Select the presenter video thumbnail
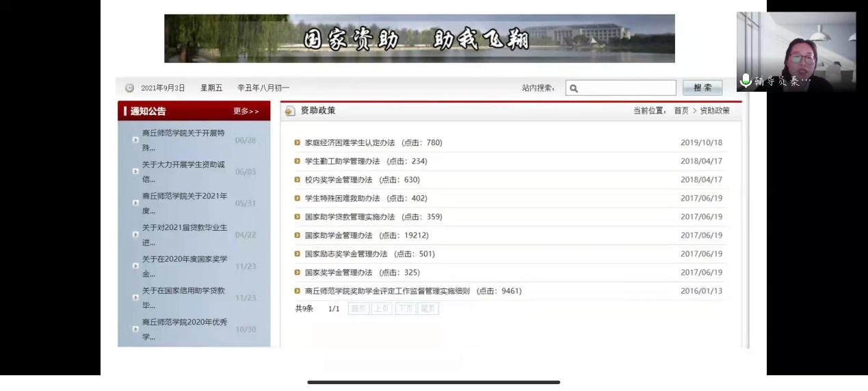This screenshot has width=868, height=391. pyautogui.click(x=795, y=51)
